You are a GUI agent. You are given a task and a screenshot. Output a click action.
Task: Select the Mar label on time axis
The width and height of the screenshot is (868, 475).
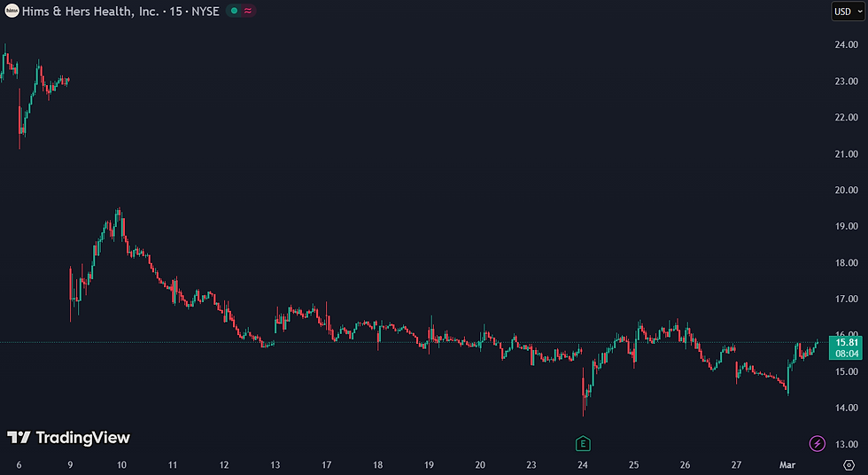tap(787, 465)
